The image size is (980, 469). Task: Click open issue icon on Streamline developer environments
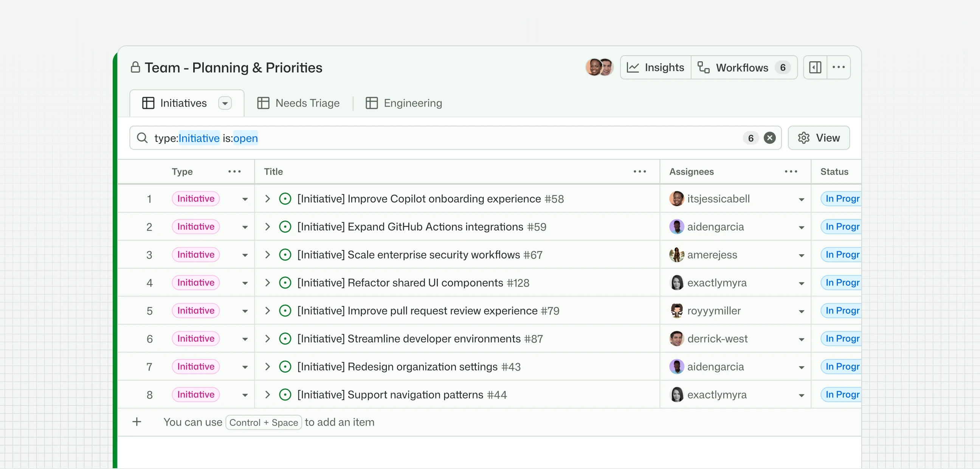pos(285,339)
